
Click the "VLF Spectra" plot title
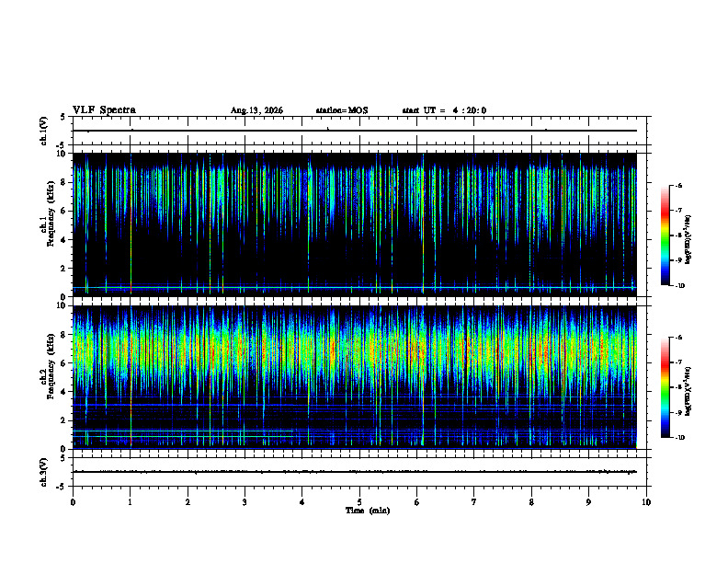click(x=104, y=110)
